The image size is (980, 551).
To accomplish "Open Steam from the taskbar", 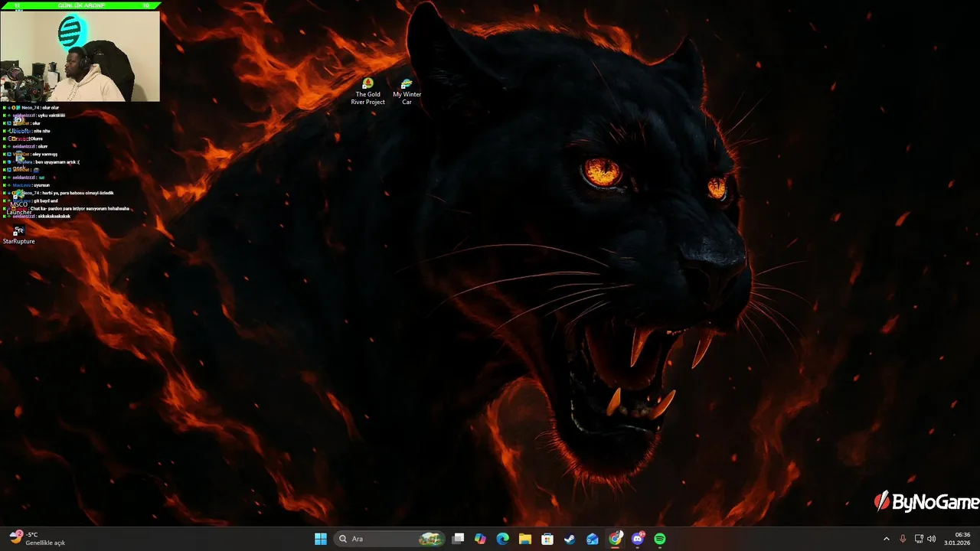I will click(x=570, y=539).
